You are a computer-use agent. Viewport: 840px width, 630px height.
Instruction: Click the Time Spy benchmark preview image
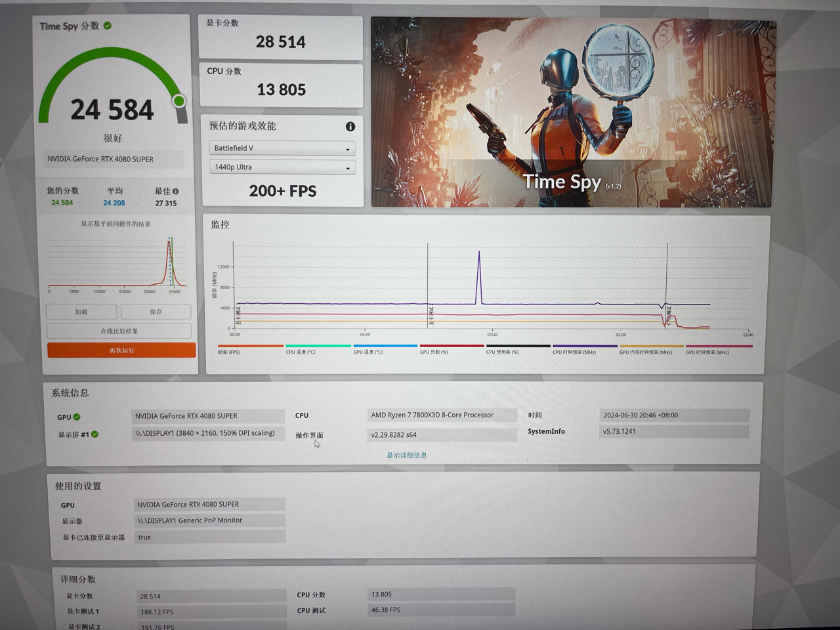point(571,109)
